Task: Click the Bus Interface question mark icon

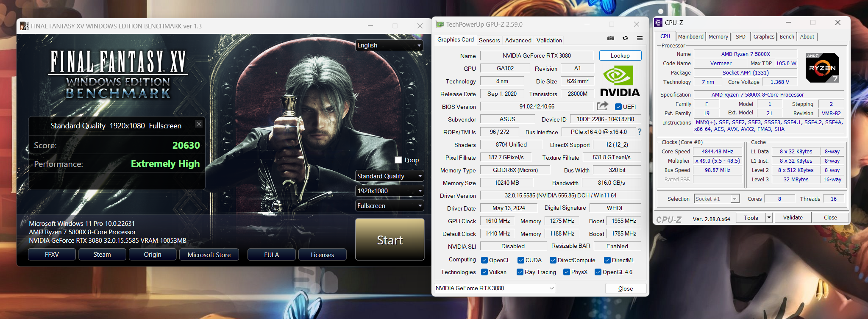Action: point(640,132)
